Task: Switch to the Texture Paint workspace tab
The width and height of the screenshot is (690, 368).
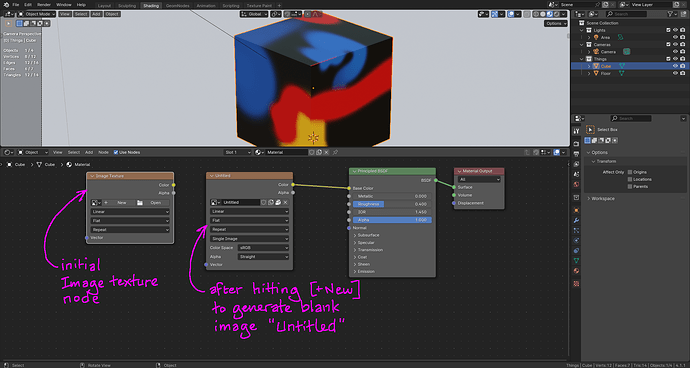Action: click(x=259, y=6)
